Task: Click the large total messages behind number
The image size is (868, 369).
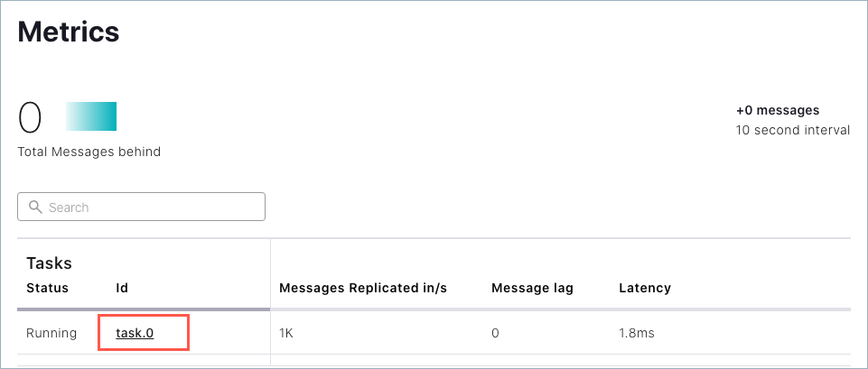Action: [x=30, y=118]
